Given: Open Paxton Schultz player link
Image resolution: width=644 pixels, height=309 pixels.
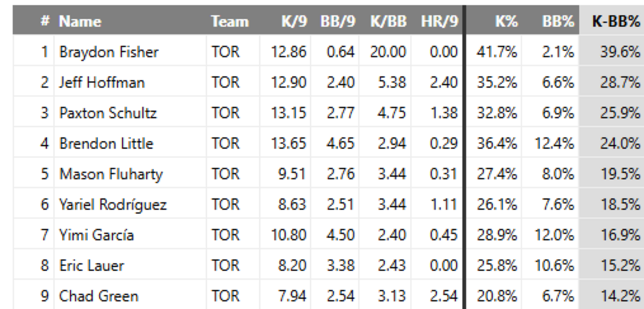Looking at the screenshot, I should (x=108, y=113).
